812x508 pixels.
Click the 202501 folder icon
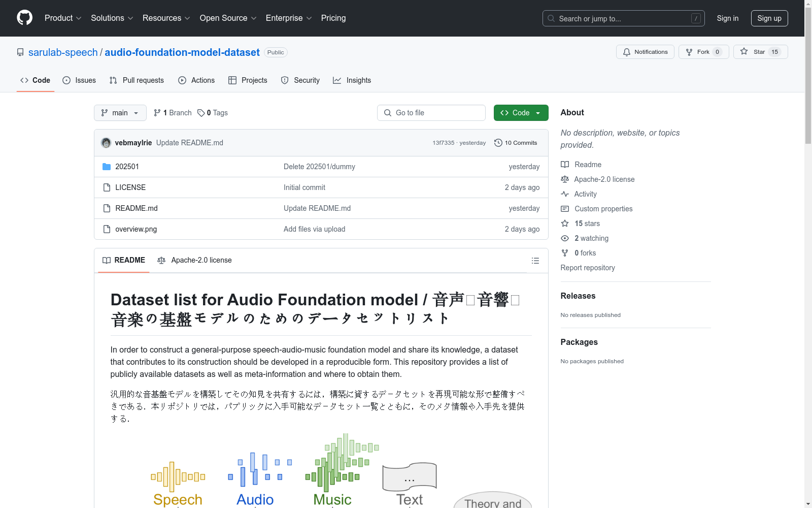tap(107, 167)
